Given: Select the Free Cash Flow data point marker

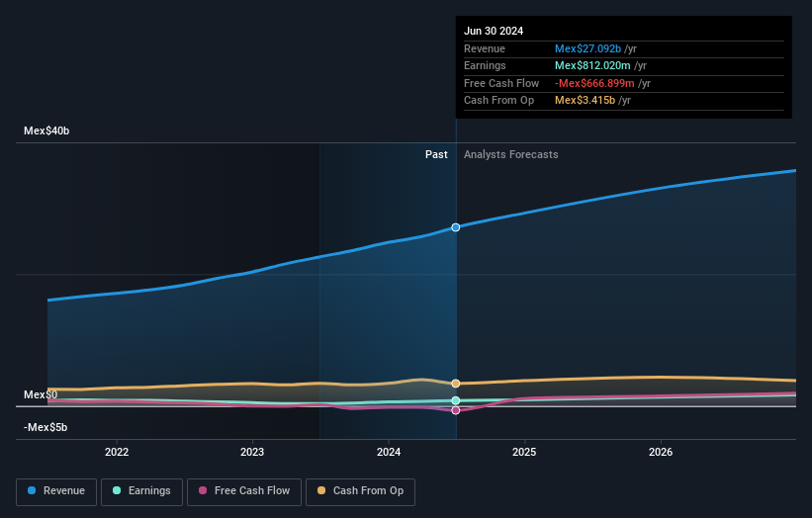Looking at the screenshot, I should (456, 410).
